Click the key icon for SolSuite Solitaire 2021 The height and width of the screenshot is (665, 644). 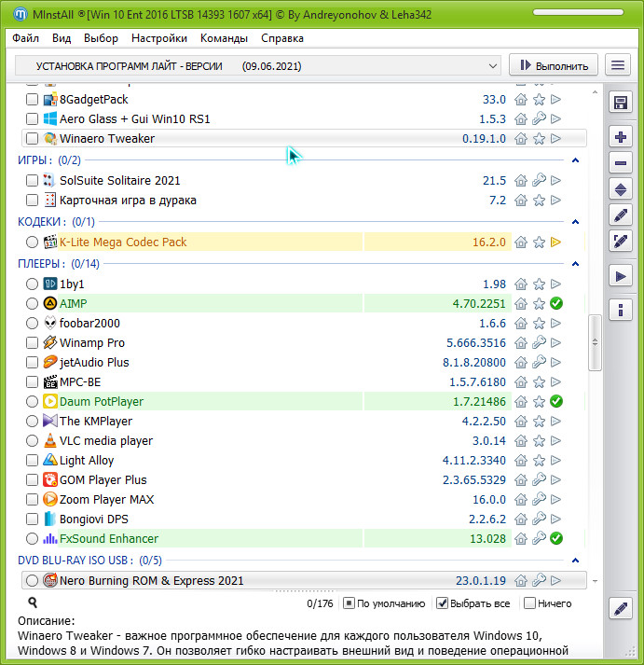pyautogui.click(x=539, y=181)
